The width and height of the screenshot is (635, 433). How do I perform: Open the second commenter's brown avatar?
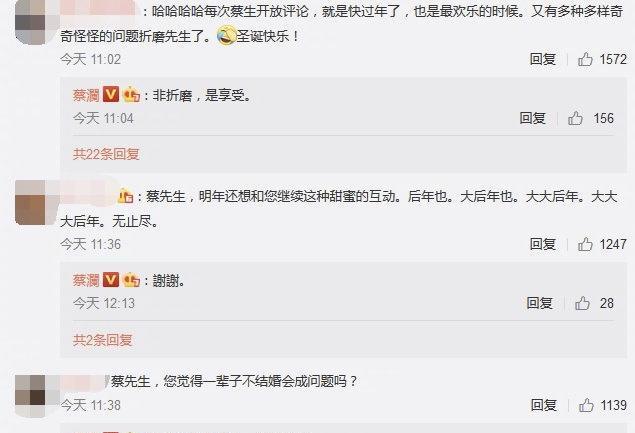point(36,203)
